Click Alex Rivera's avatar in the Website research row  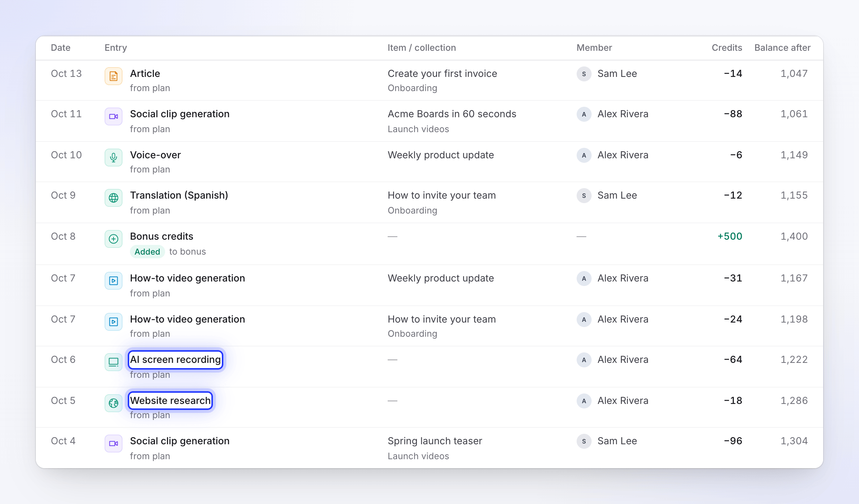584,401
